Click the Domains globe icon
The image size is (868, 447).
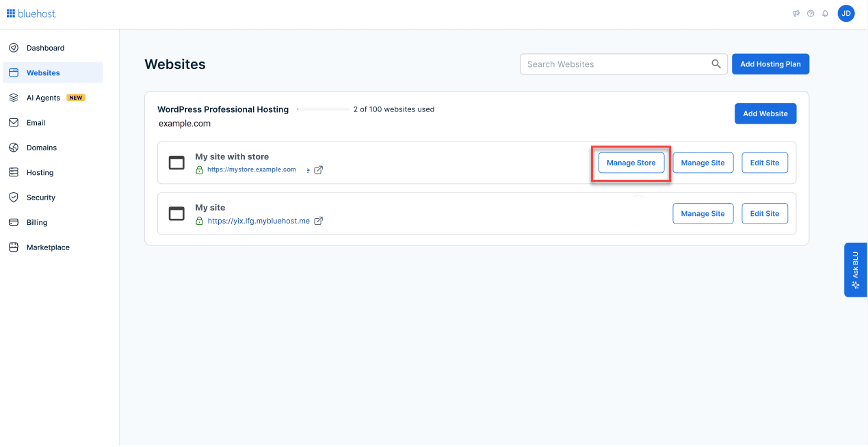pos(14,148)
